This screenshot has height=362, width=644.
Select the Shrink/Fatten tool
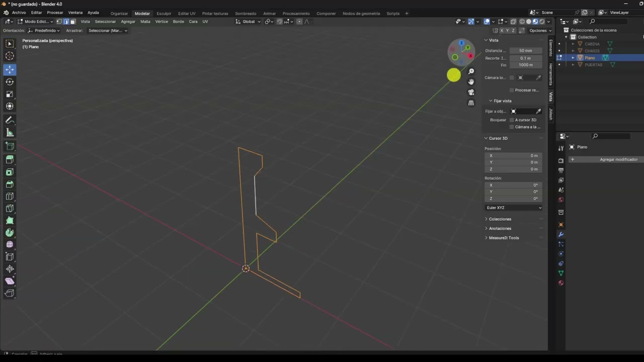pyautogui.click(x=10, y=269)
